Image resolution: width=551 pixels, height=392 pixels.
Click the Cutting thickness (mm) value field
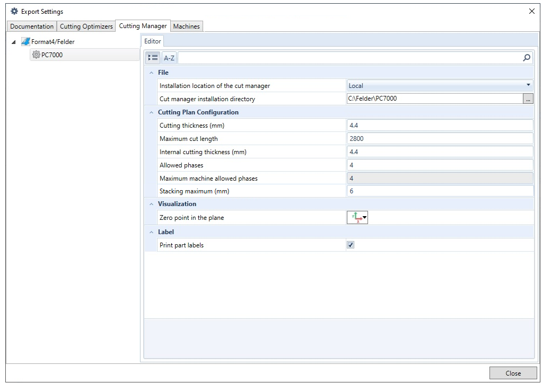[440, 126]
